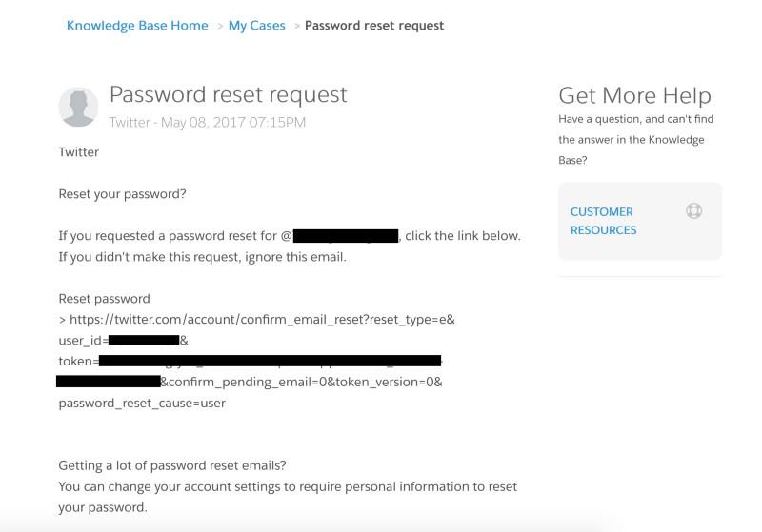Click chevron separator after My Cases

point(296,27)
